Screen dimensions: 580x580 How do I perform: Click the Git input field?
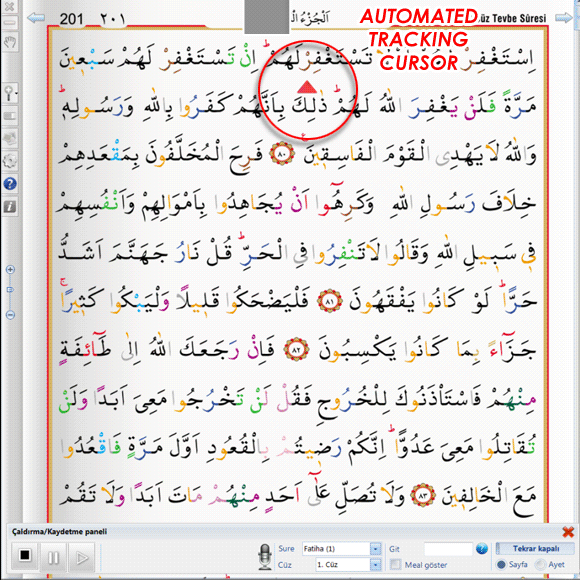(x=448, y=549)
